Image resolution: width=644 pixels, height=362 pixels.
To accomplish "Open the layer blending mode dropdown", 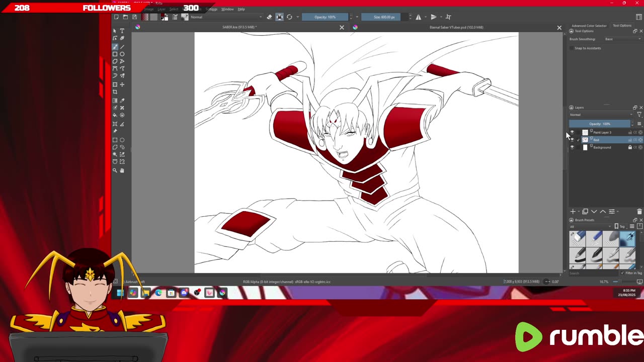I will pyautogui.click(x=602, y=115).
